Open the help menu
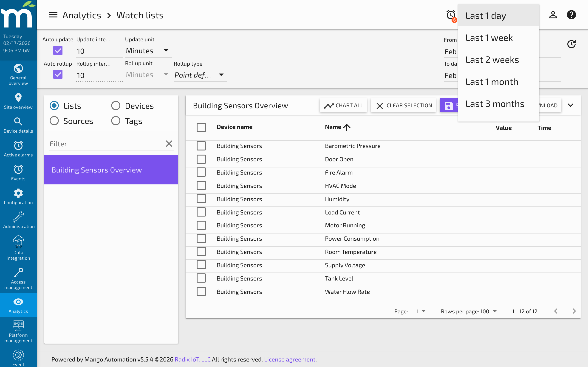Viewport: 588px width, 367px height. coord(571,14)
